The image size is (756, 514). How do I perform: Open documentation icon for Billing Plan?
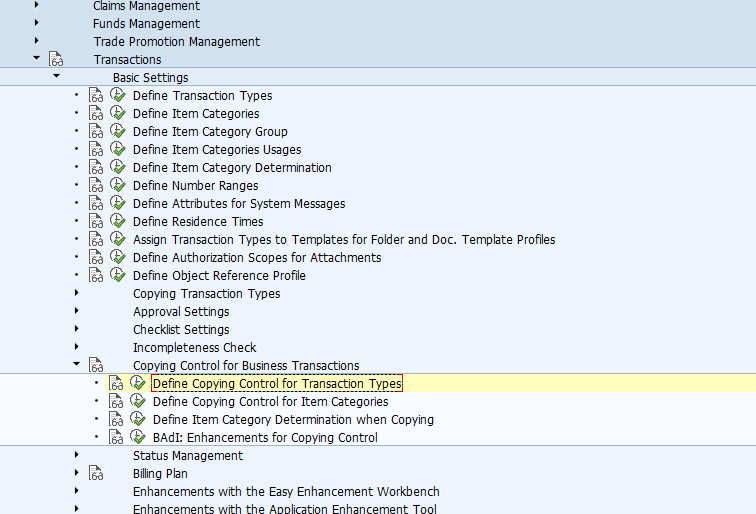tap(96, 473)
